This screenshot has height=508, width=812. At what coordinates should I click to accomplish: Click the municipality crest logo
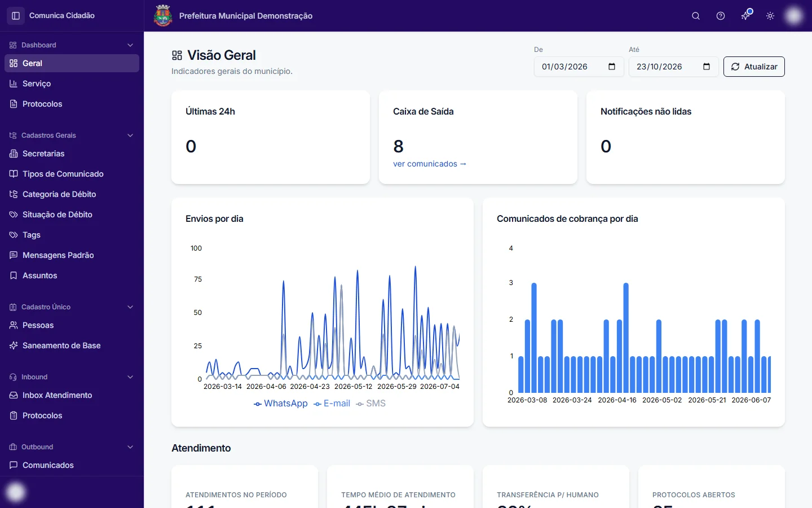tap(163, 16)
